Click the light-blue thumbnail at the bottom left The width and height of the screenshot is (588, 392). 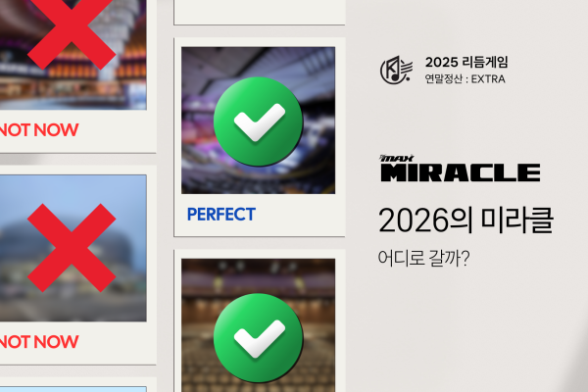click(73, 389)
